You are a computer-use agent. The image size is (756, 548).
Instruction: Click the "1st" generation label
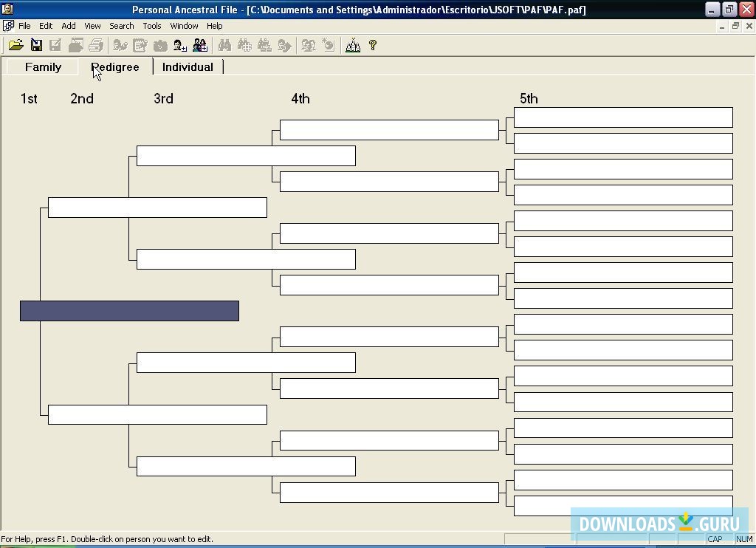[x=29, y=99]
